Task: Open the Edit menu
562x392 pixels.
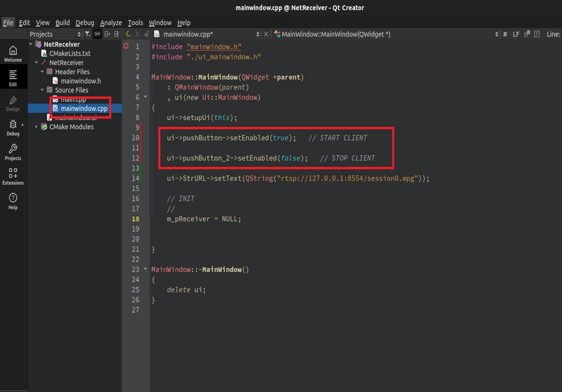Action: [x=25, y=22]
